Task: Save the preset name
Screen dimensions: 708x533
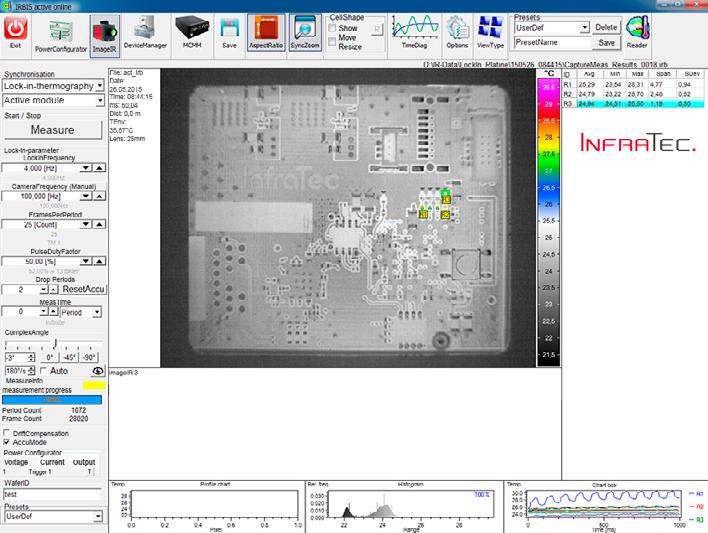Action: (606, 43)
